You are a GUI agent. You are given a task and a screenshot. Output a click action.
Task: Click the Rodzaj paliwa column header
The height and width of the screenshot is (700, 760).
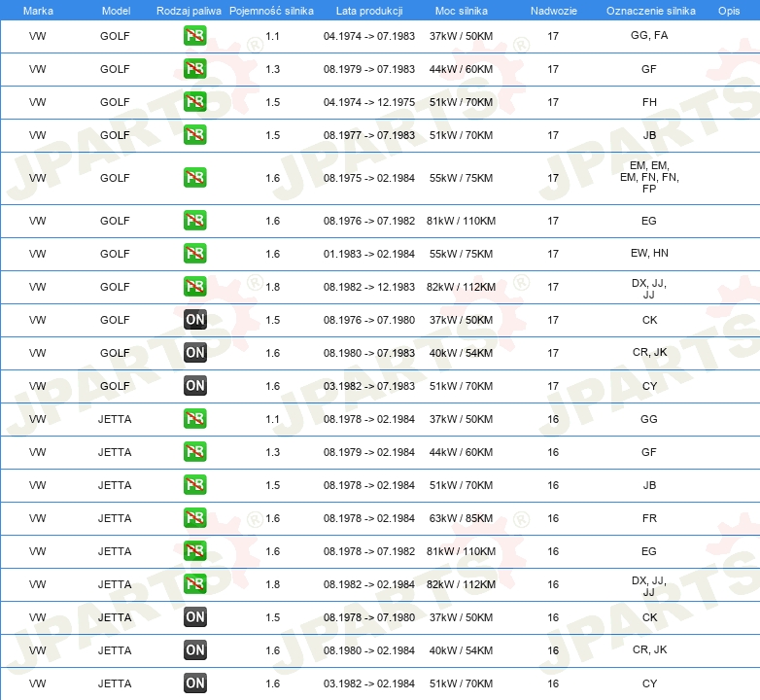189,10
